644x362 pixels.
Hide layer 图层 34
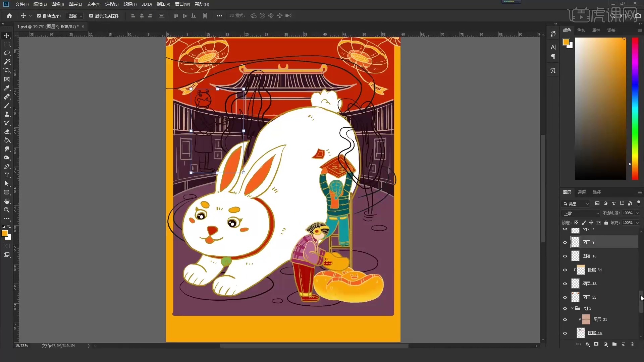coord(565,270)
